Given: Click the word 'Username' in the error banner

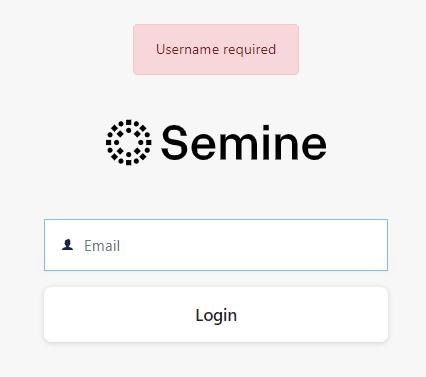Looking at the screenshot, I should click(188, 49).
